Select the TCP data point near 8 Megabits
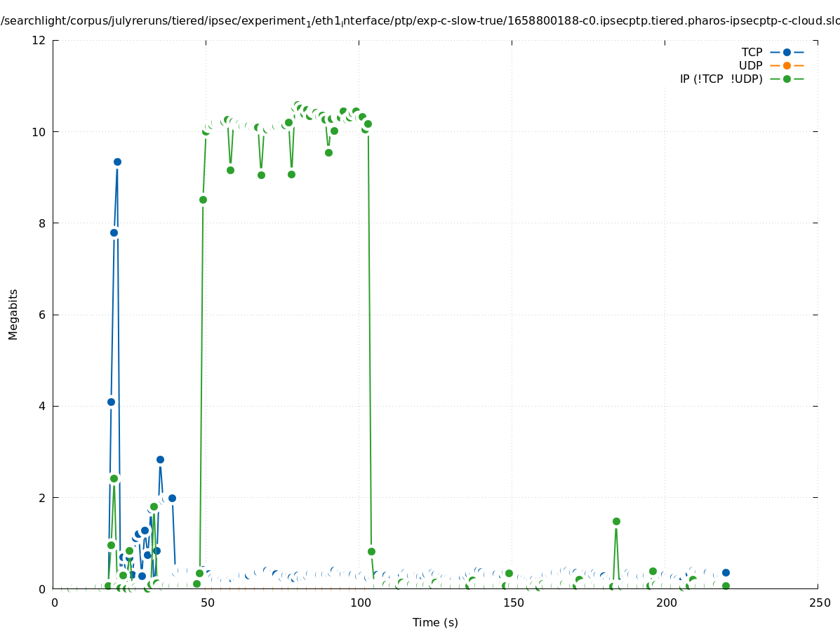Image resolution: width=840 pixels, height=632 pixels. [114, 232]
